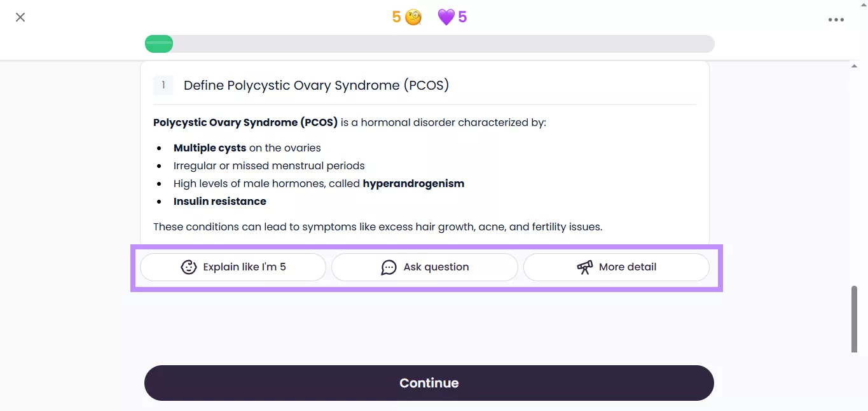Screen dimensions: 868x411
Task: Click the green filled progress segment
Action: coord(159,44)
